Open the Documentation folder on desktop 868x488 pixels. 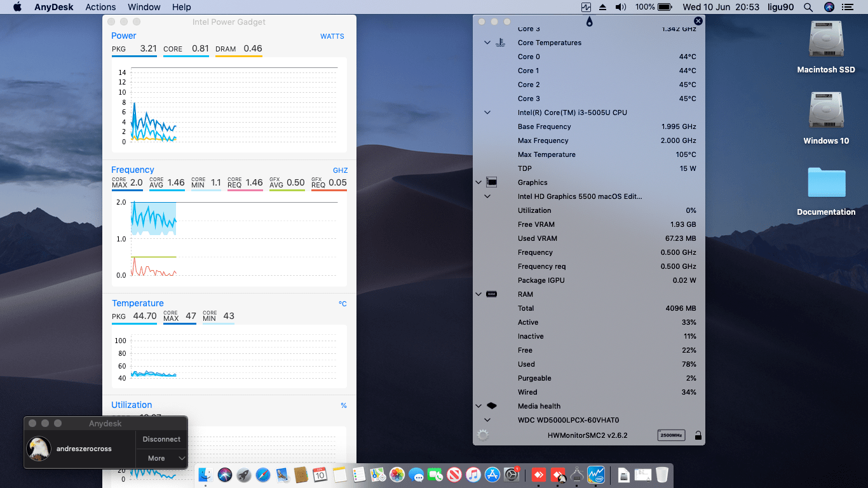826,184
